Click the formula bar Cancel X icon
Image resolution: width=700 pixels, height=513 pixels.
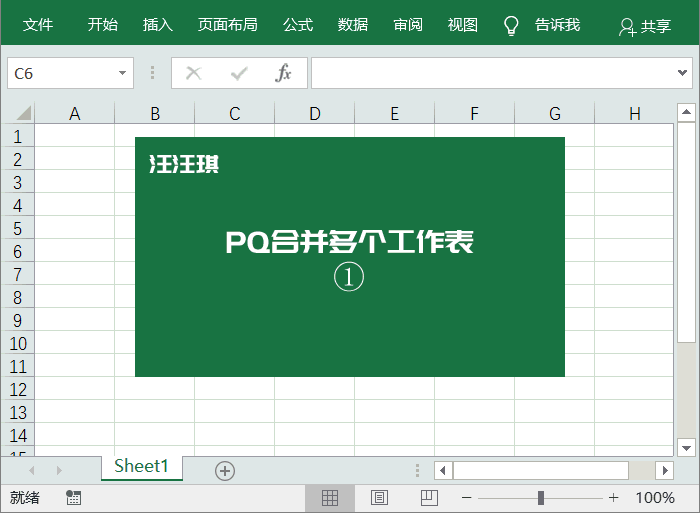click(x=194, y=73)
